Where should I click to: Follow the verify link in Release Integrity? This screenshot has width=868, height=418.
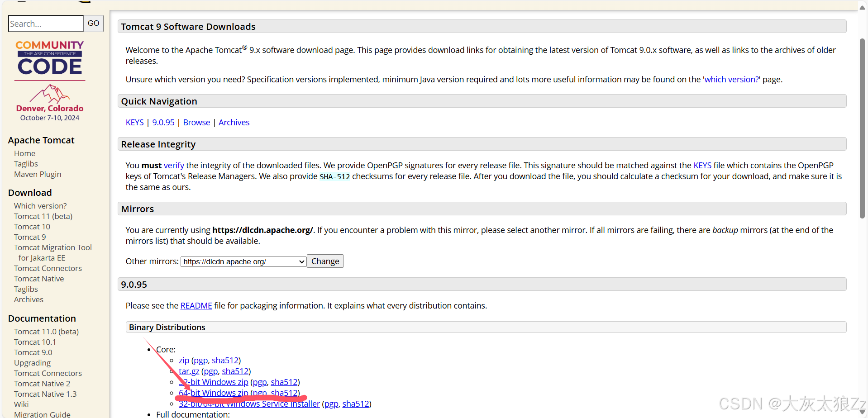click(x=174, y=166)
